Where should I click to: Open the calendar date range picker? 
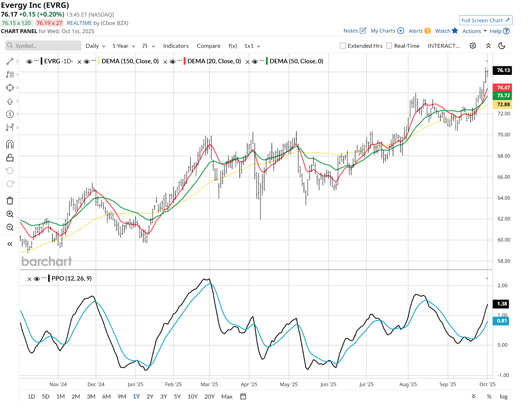pos(243,396)
